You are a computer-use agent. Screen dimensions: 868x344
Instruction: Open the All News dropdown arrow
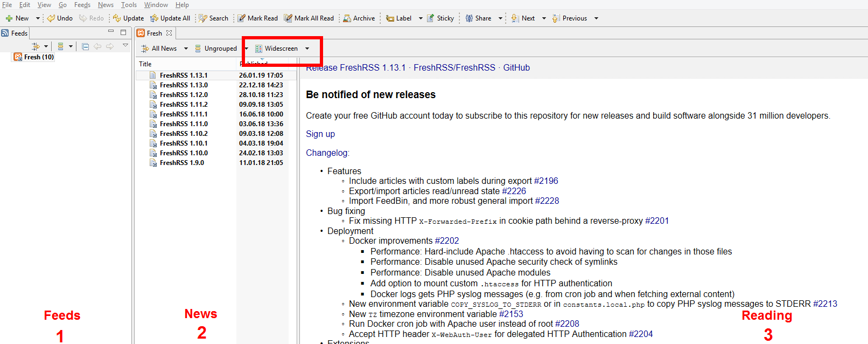(186, 49)
